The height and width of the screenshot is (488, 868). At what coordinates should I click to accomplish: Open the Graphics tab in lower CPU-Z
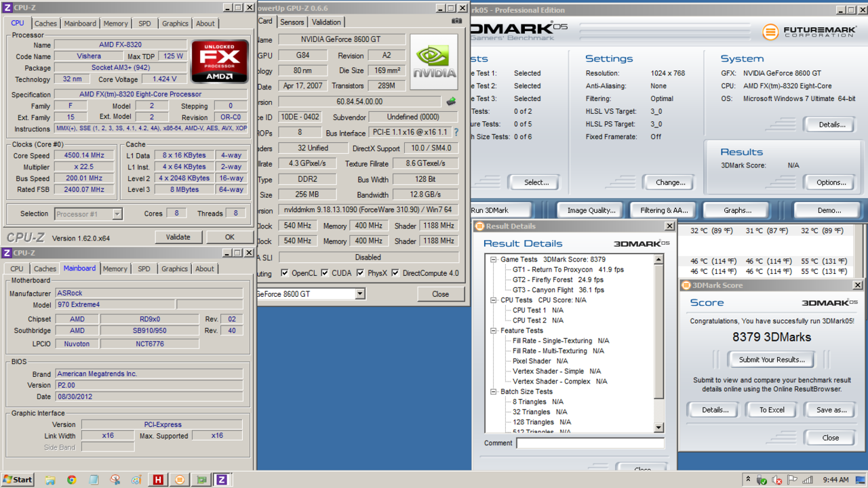174,268
